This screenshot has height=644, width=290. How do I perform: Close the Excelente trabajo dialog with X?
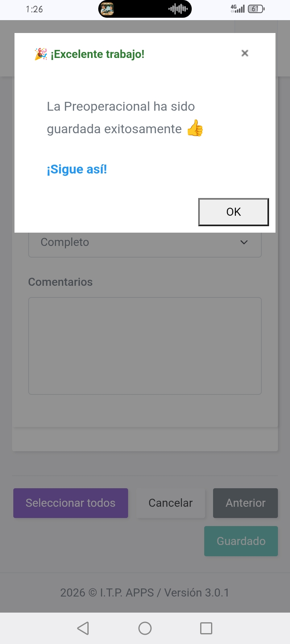pos(244,53)
